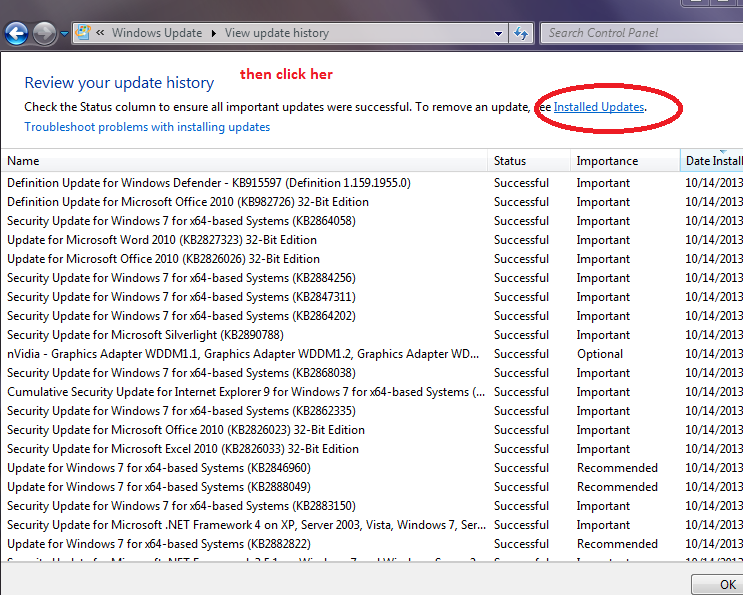The width and height of the screenshot is (743, 595).
Task: Select Security Update KB2847311 row
Action: [x=372, y=297]
